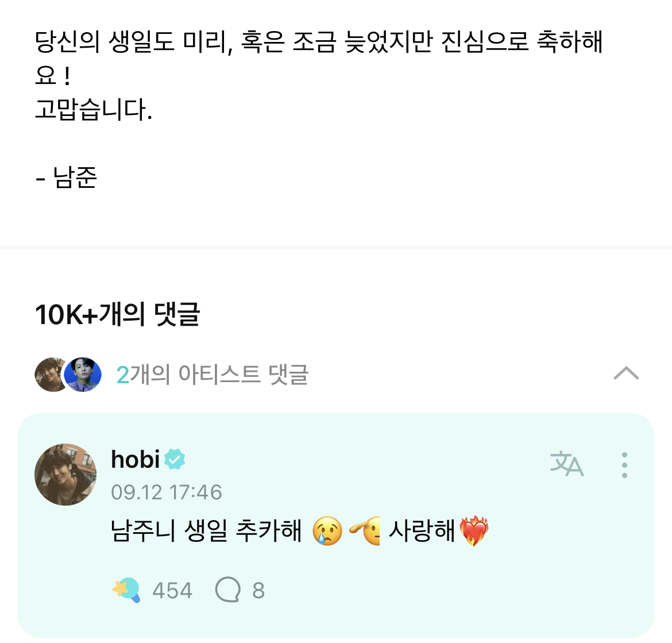Screen dimensions: 672x643
Task: Click the saluting face emoji in the comment
Action: tap(366, 531)
